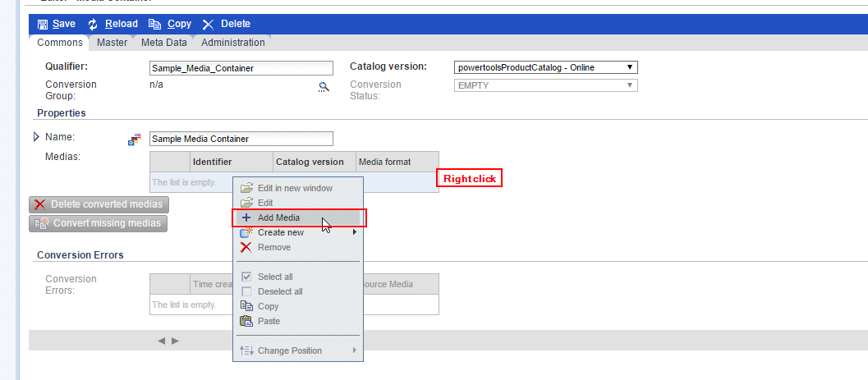The image size is (868, 380).
Task: Open the Conversion Status dropdown
Action: point(545,85)
